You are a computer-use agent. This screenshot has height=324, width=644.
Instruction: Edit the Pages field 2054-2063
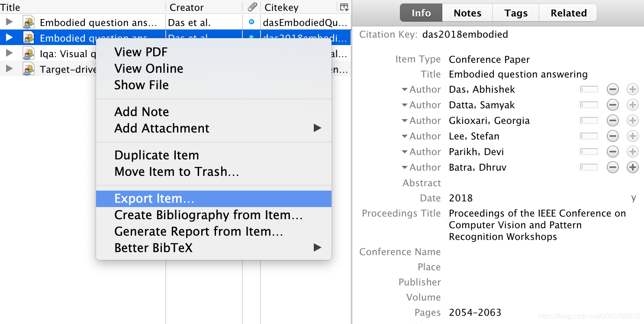(x=475, y=313)
